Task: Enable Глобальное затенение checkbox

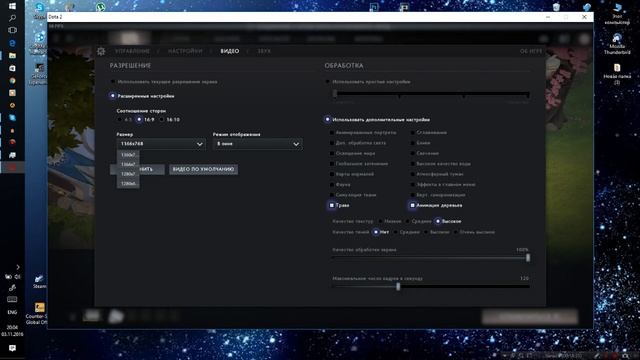Action: (x=332, y=164)
